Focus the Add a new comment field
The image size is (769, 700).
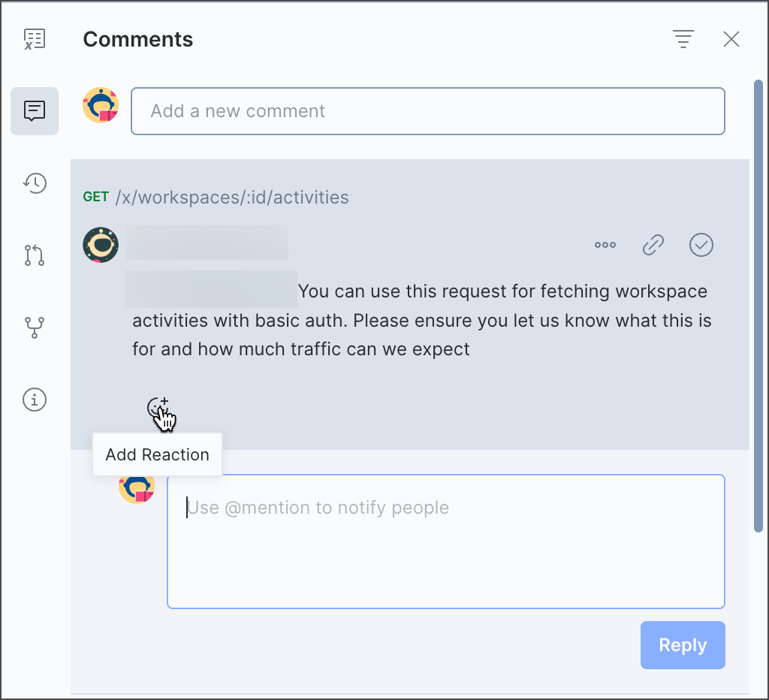click(x=428, y=111)
